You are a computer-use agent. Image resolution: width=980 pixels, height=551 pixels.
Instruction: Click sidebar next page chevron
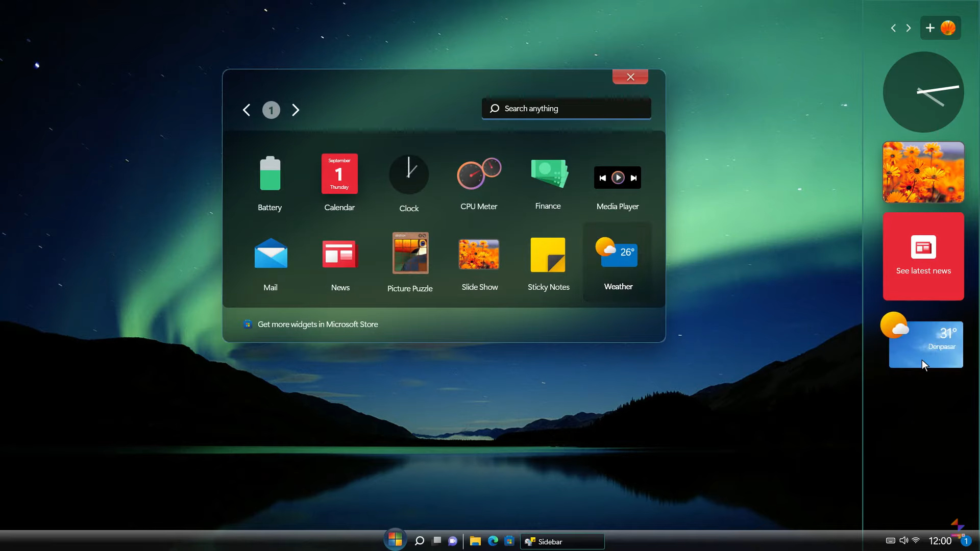(909, 28)
